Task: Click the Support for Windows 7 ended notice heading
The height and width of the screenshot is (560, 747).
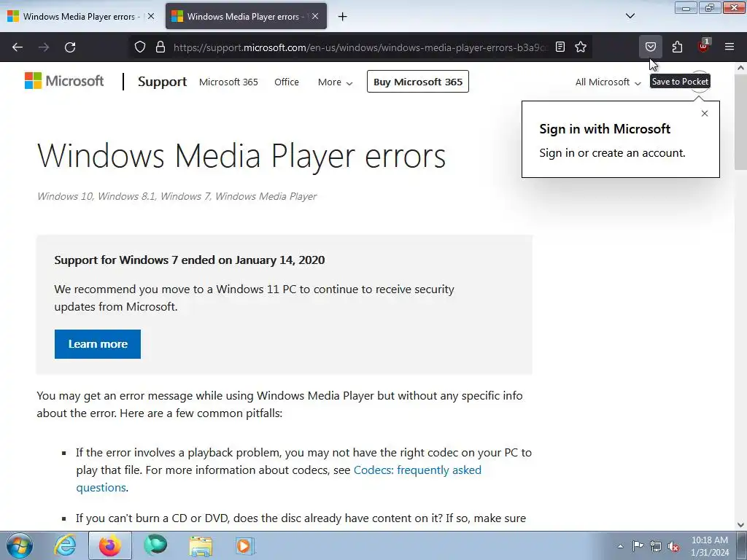Action: pos(190,260)
